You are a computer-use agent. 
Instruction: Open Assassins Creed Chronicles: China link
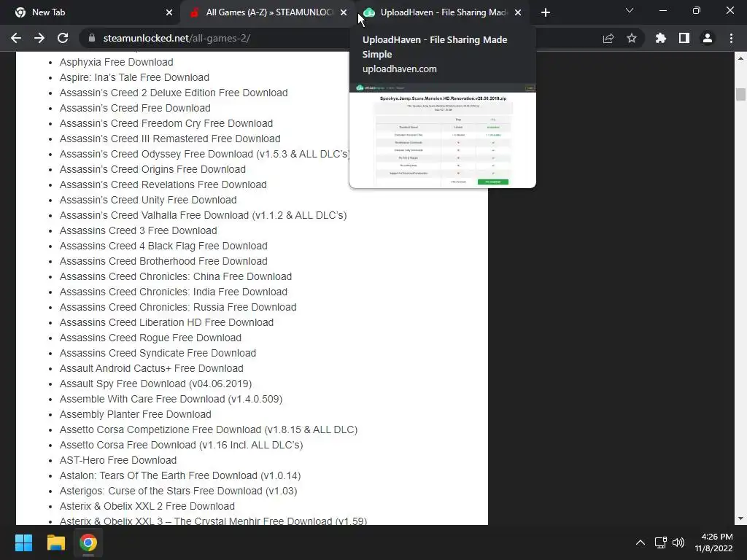coord(176,276)
